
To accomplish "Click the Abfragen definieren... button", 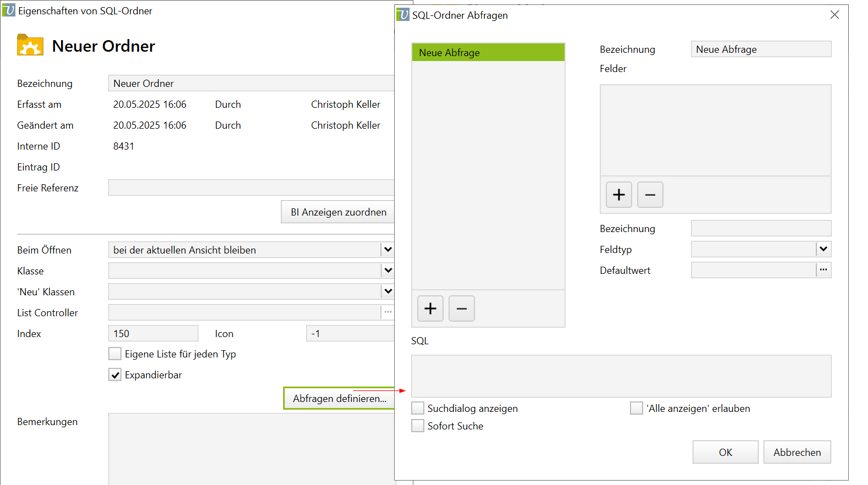I will 339,398.
